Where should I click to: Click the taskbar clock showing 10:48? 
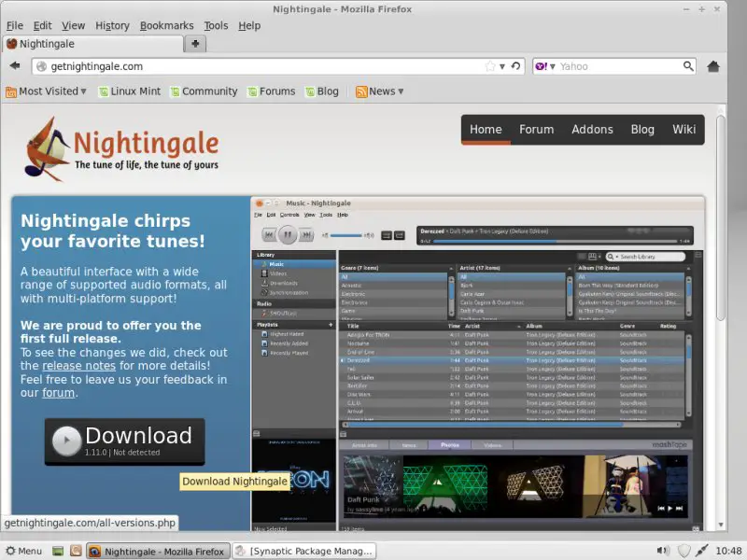tap(728, 551)
